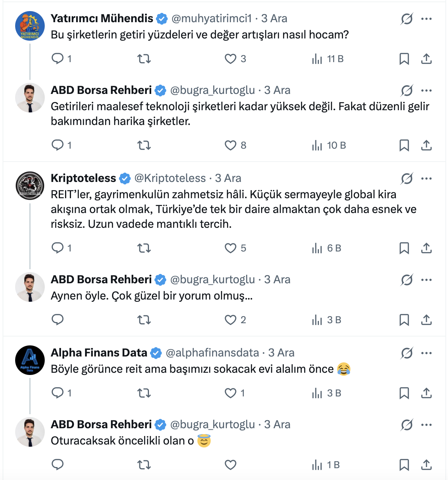
Task: Open @muhyatirimci1 profile handle link
Action: click(211, 18)
